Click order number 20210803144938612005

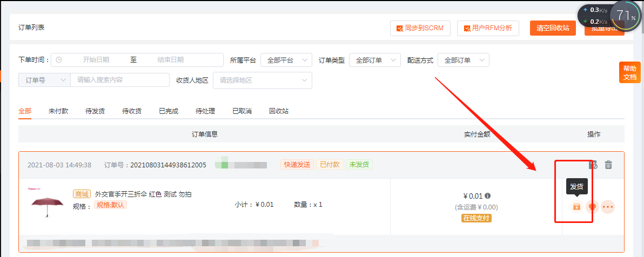[168, 165]
